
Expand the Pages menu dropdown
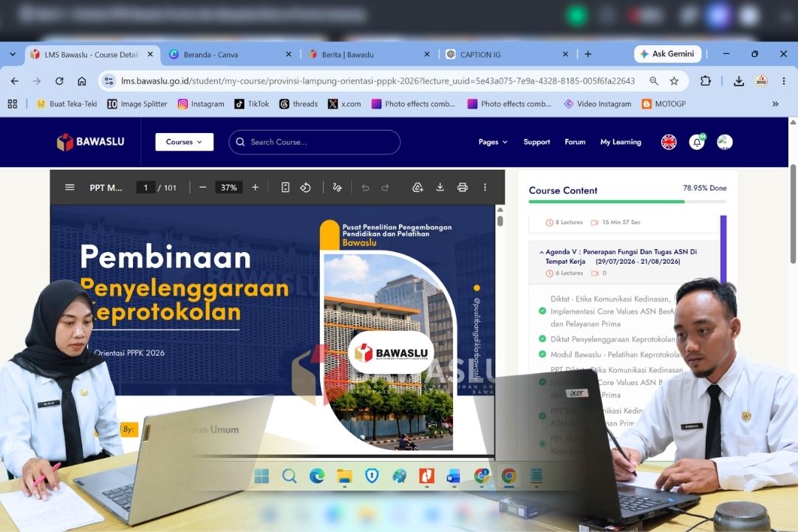tap(493, 142)
